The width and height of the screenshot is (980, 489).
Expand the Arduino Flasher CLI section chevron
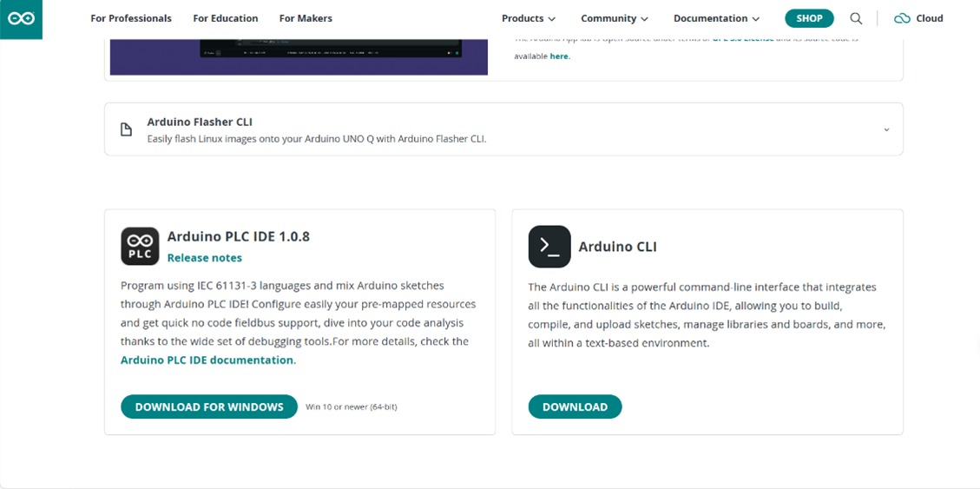pyautogui.click(x=886, y=129)
